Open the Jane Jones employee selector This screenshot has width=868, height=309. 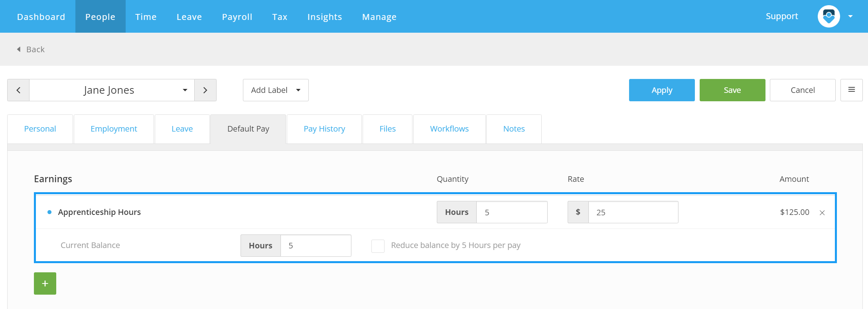[x=112, y=90]
